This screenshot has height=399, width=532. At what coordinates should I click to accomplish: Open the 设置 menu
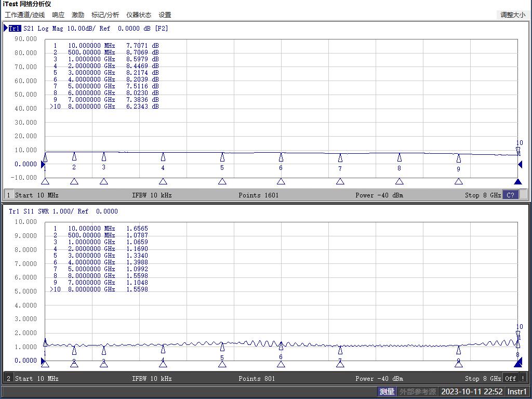click(165, 15)
